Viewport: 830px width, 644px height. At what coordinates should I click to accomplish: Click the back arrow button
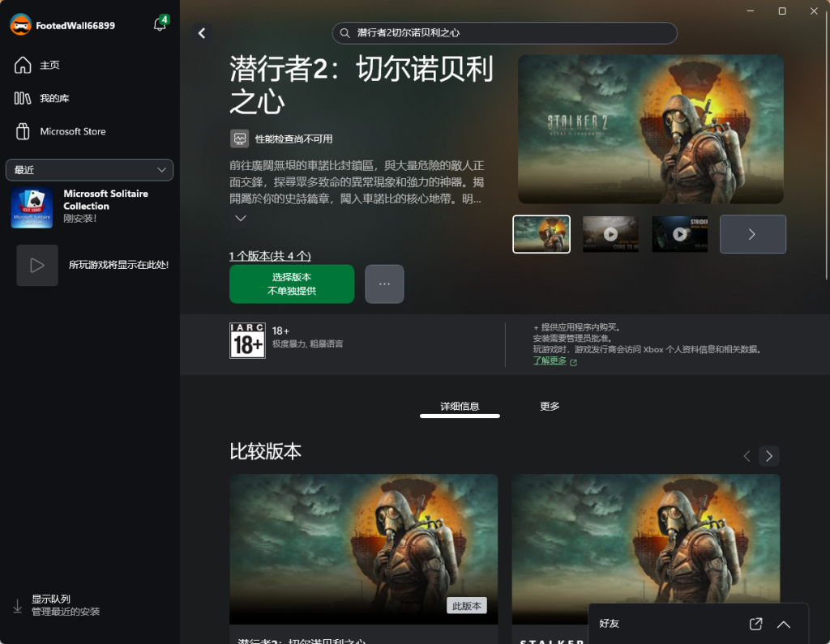(202, 33)
